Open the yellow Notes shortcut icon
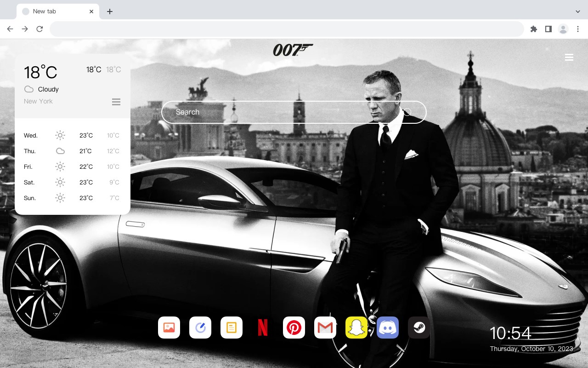This screenshot has width=588, height=368. coord(232,328)
